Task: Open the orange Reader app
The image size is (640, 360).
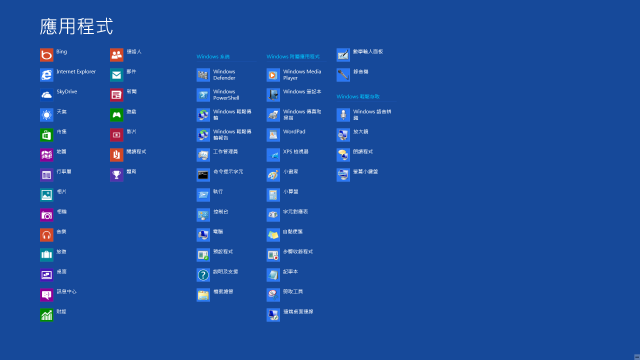Action: (x=117, y=155)
